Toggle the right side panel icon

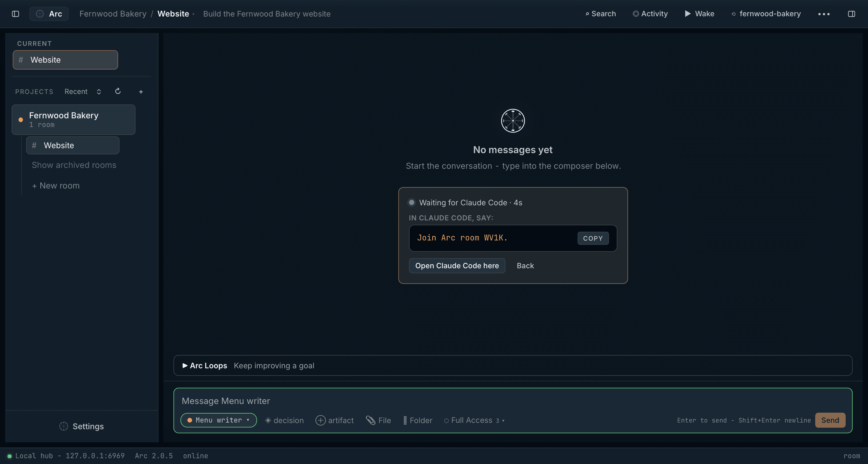[x=851, y=14]
